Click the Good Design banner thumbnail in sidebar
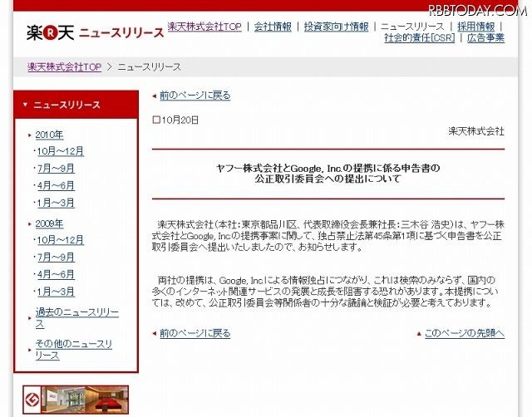532x417 pixels. [x=76, y=400]
